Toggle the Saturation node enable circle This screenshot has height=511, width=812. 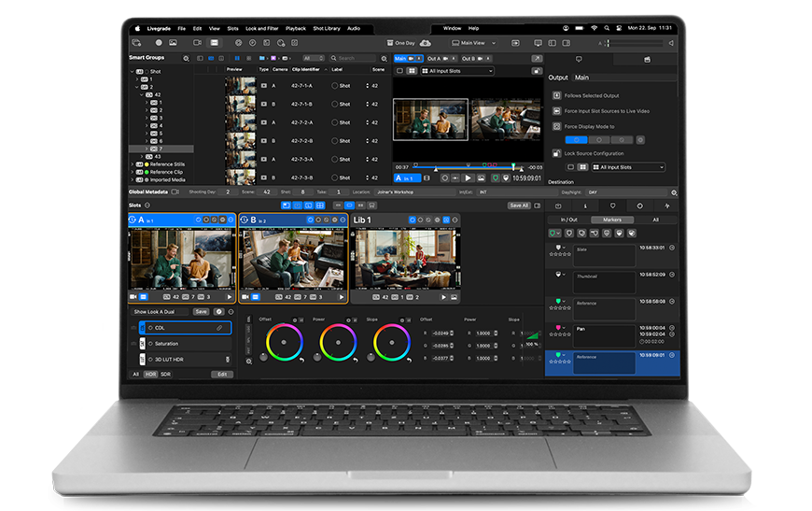pyautogui.click(x=150, y=344)
